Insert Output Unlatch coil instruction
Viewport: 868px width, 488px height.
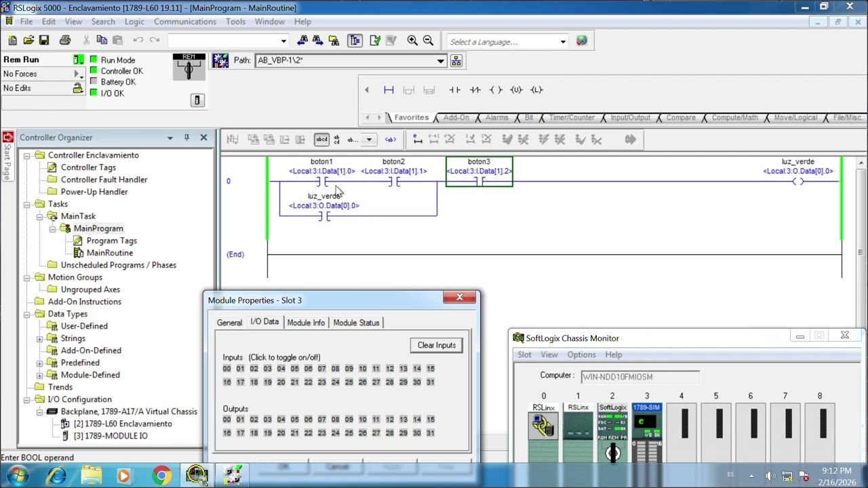point(516,89)
